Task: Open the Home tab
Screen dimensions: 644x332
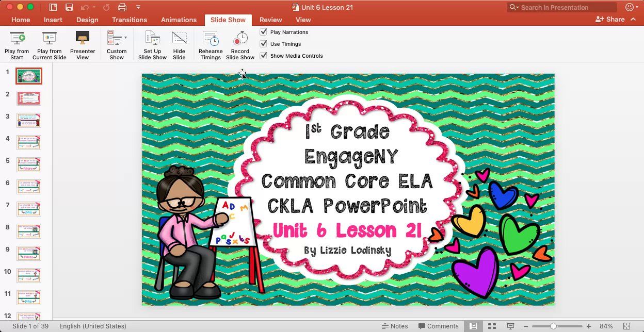Action: tap(21, 20)
